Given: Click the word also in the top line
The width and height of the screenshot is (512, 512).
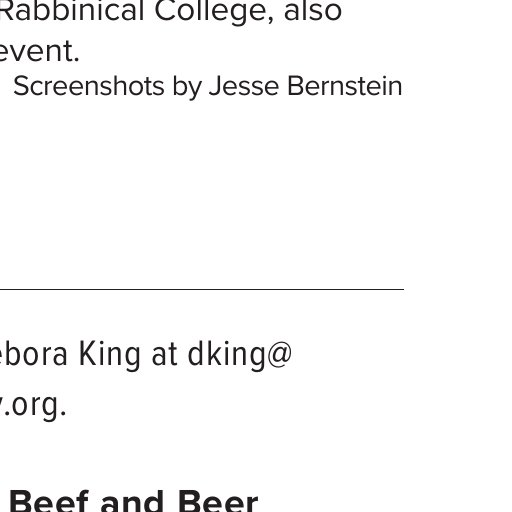Looking at the screenshot, I should [313, 11].
